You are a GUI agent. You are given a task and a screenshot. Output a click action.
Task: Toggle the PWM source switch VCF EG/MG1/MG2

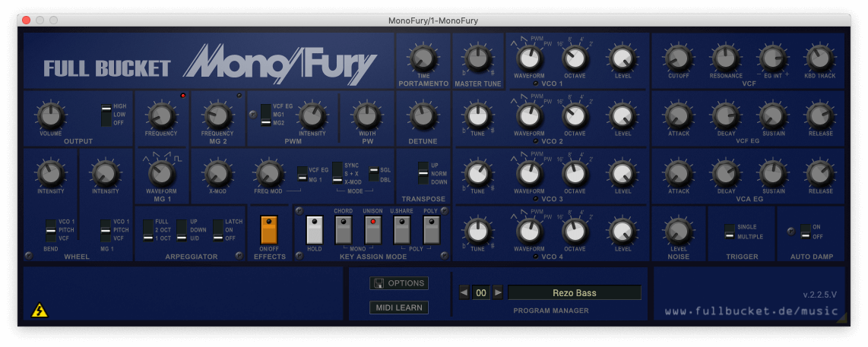pyautogui.click(x=266, y=115)
